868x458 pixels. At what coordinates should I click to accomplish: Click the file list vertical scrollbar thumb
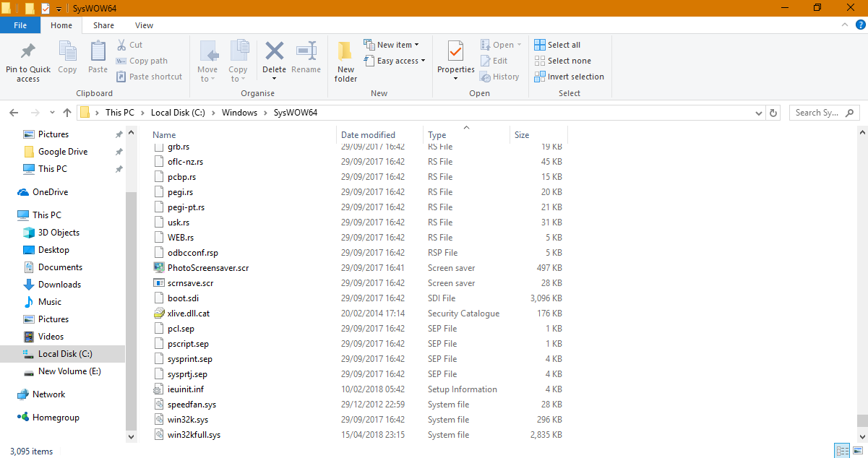point(861,421)
